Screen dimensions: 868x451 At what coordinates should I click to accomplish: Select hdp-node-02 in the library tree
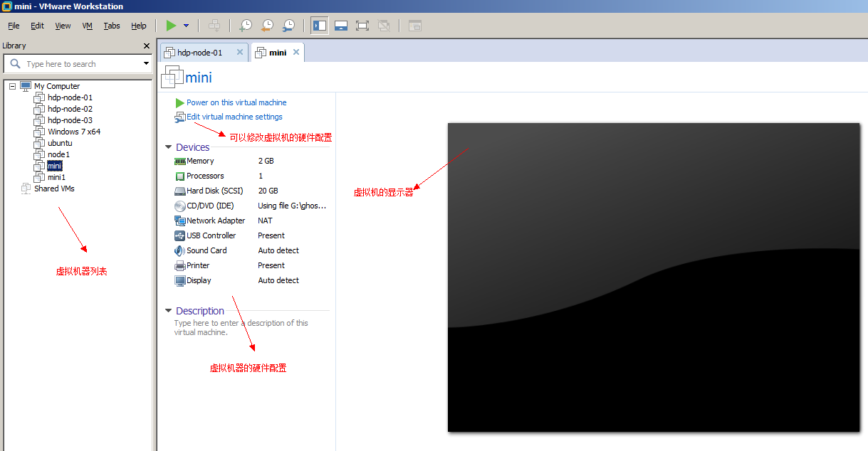click(70, 109)
